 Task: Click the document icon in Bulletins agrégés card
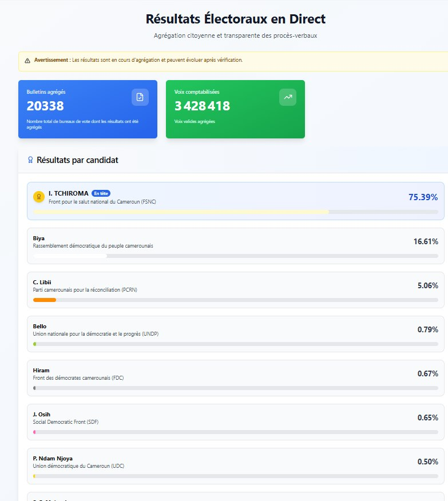click(x=140, y=97)
